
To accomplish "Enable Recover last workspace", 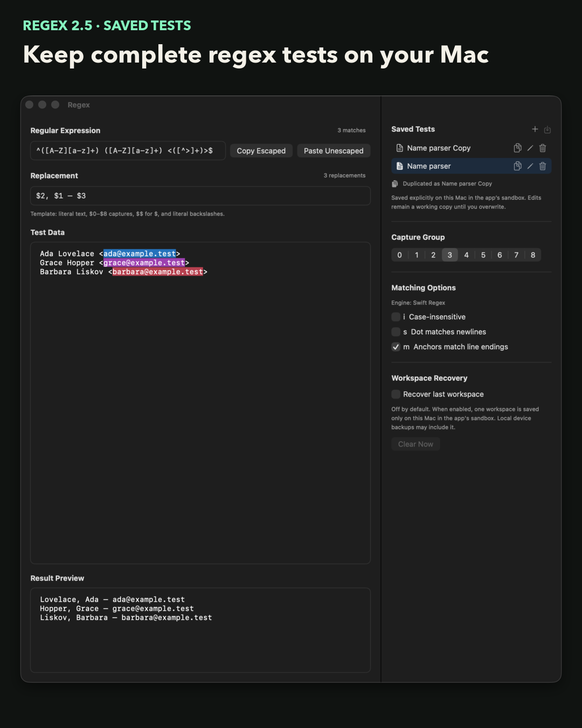I will click(x=396, y=394).
